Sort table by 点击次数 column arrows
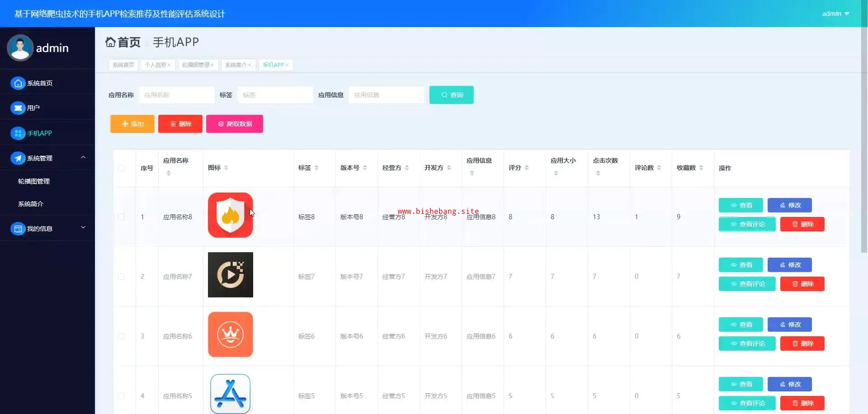 pos(598,173)
